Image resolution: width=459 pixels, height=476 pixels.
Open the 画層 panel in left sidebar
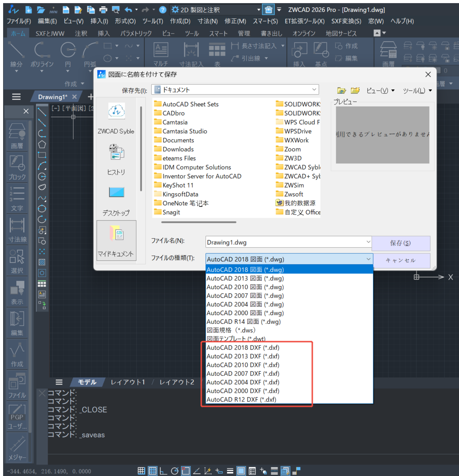click(x=17, y=136)
